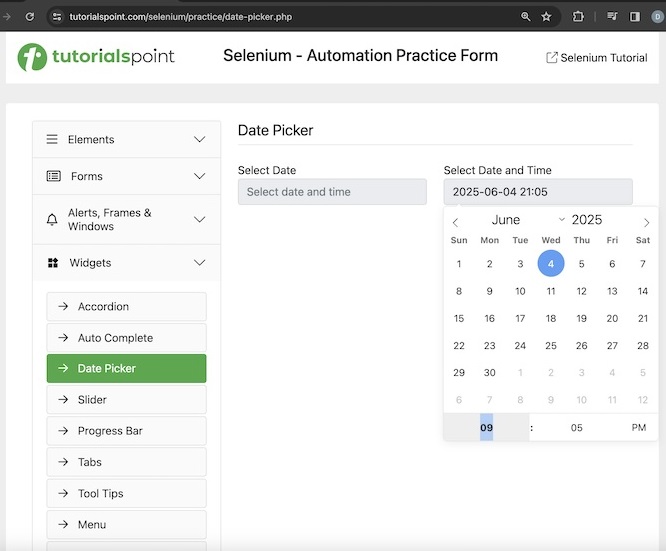Go to next month in calendar
The width and height of the screenshot is (666, 551).
tap(646, 222)
